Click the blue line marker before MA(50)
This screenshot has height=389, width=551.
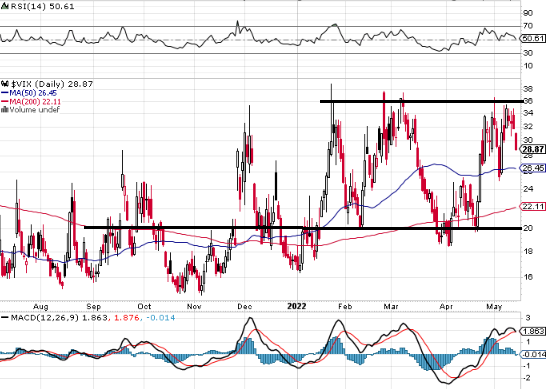click(x=5, y=93)
